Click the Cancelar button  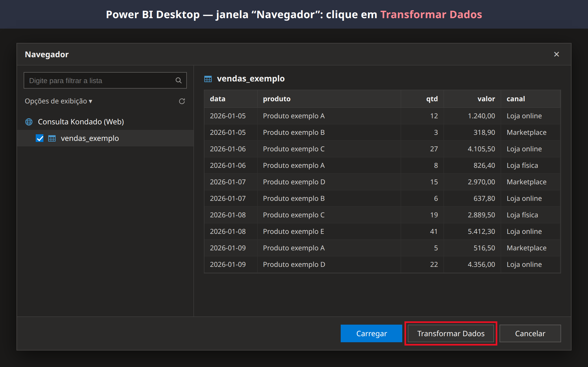click(x=530, y=333)
